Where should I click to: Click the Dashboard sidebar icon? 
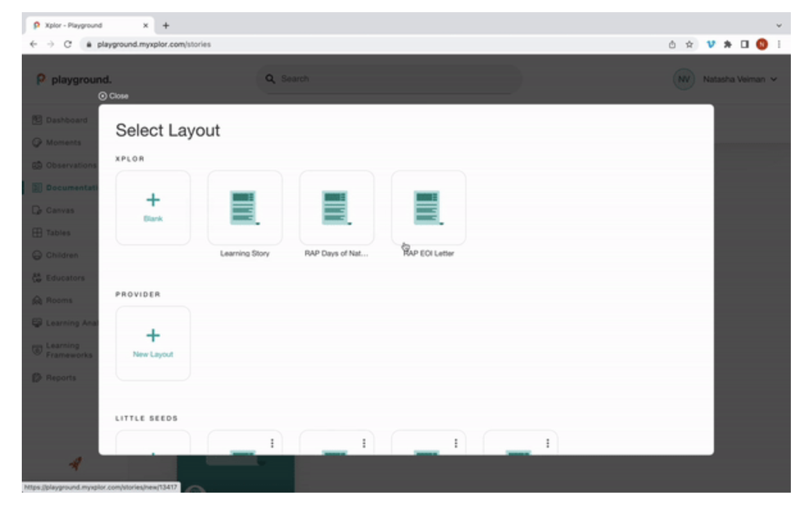37,120
